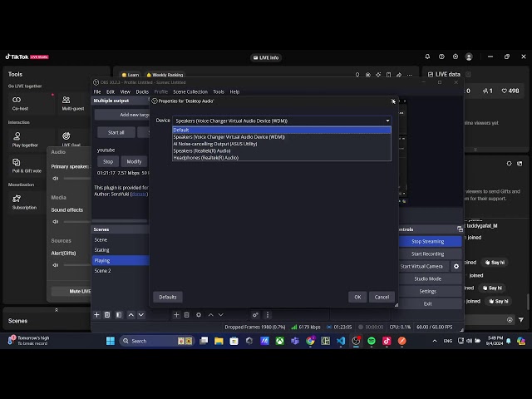This screenshot has width=532, height=399.
Task: Open the Multi-guest tool in TikTok
Action: pos(72,103)
